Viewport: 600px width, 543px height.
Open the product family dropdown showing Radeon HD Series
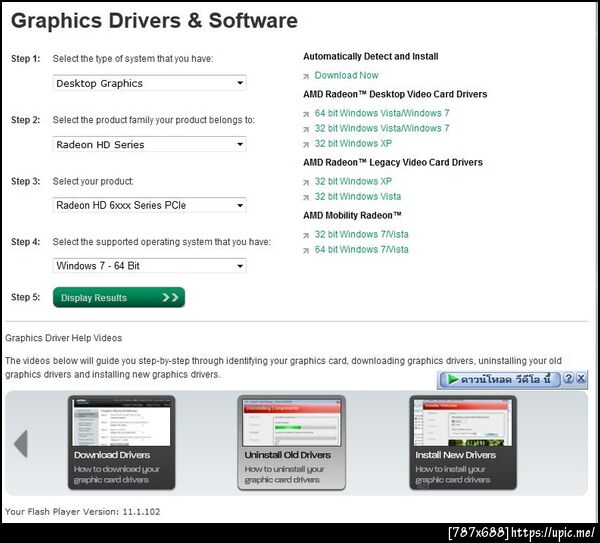pyautogui.click(x=150, y=144)
